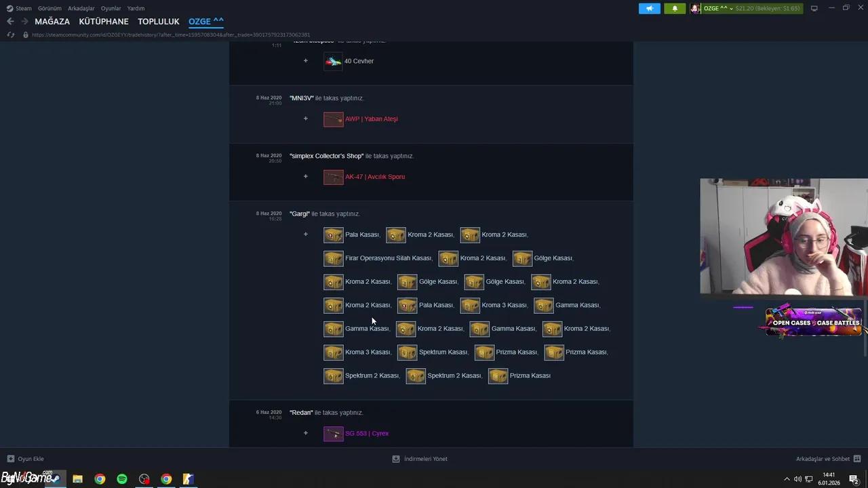Switch to Big Picture mode via the monitor icon
This screenshot has height=488, width=868.
pos(814,8)
